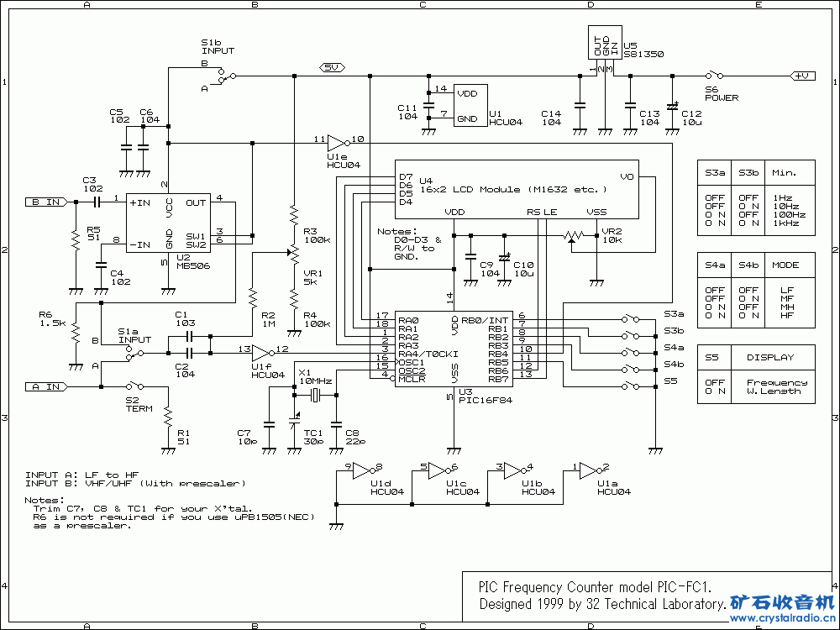This screenshot has width=840, height=630.
Task: Select the VR2 10k trimmer symbol
Action: click(x=573, y=236)
